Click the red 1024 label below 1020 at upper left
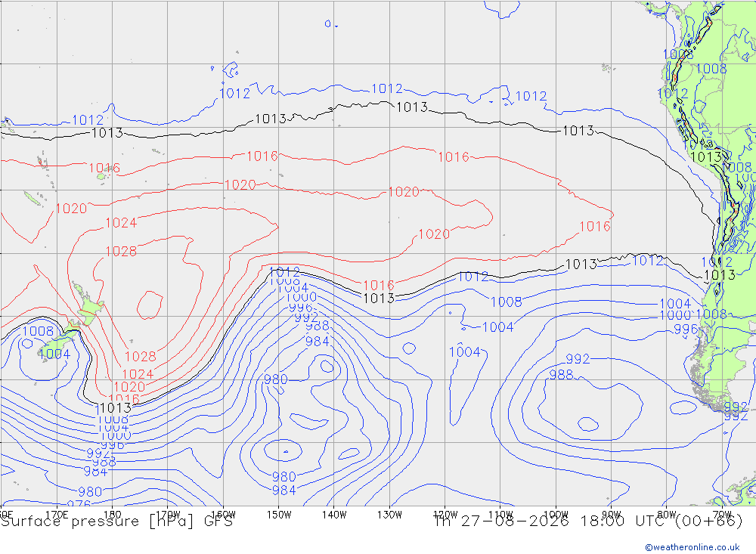This screenshot has height=554, width=756. (x=121, y=223)
